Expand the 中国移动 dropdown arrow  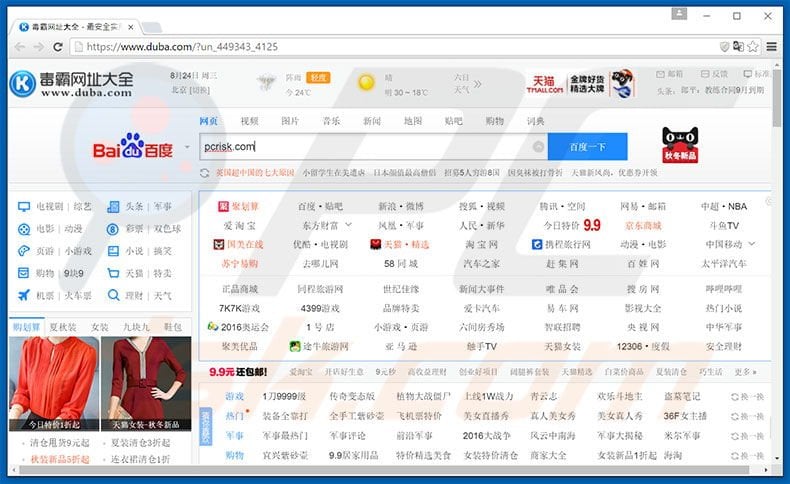click(x=752, y=244)
